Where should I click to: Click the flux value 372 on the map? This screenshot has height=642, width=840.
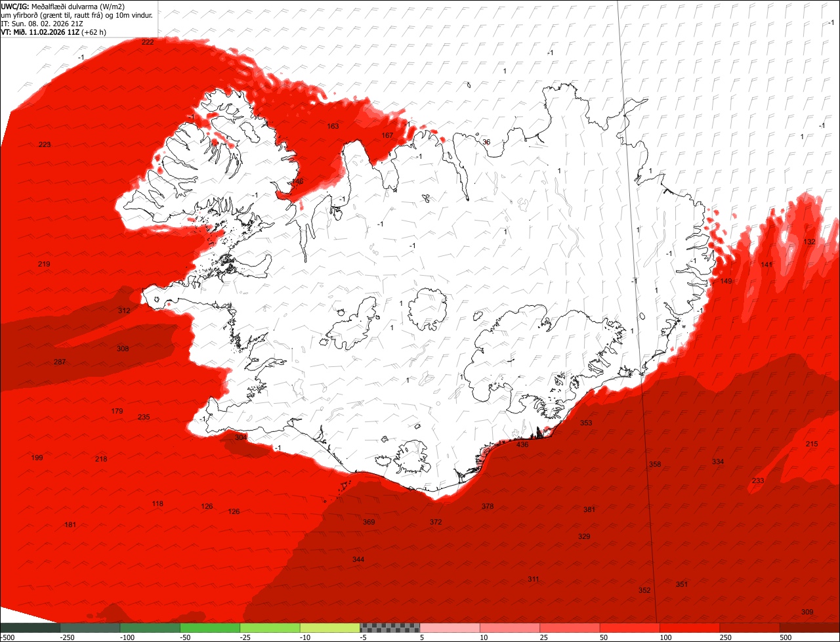(436, 522)
